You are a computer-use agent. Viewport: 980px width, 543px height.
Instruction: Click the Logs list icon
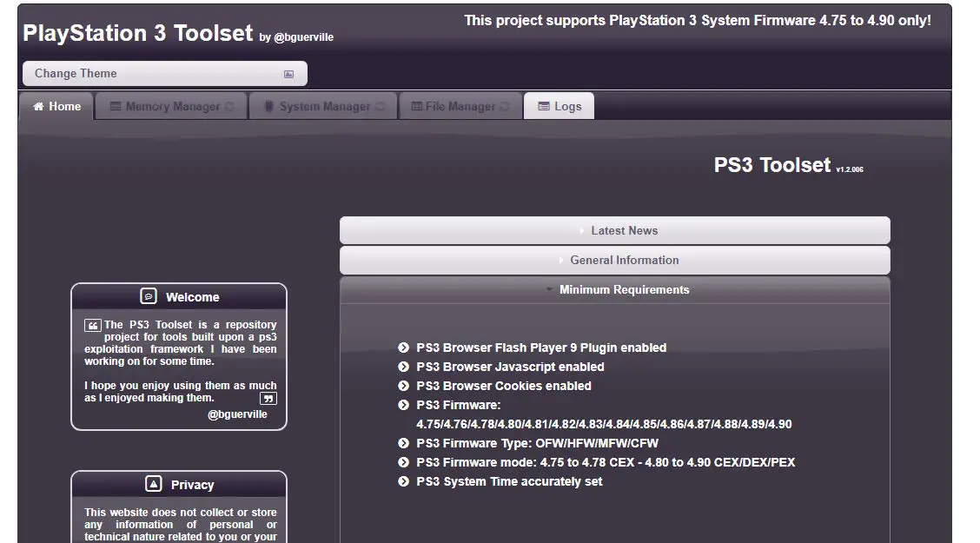pos(544,106)
